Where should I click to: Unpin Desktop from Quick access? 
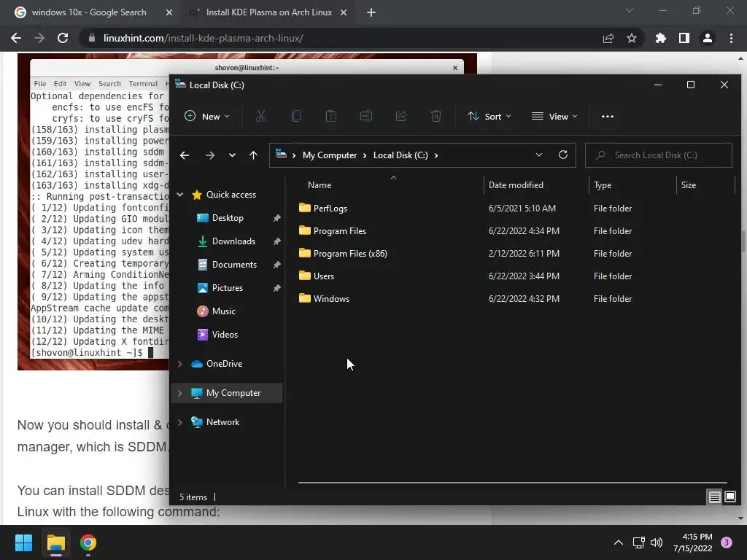click(x=276, y=218)
